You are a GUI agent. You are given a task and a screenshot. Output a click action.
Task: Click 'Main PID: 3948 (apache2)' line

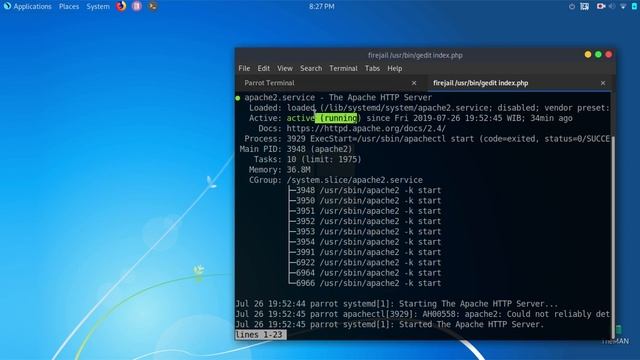pos(296,149)
